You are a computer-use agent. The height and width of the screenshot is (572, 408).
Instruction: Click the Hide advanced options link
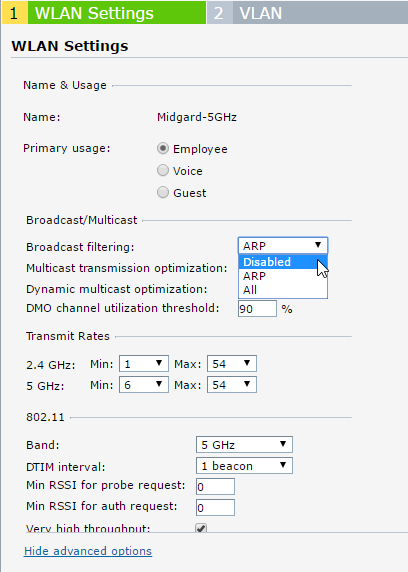point(88,551)
